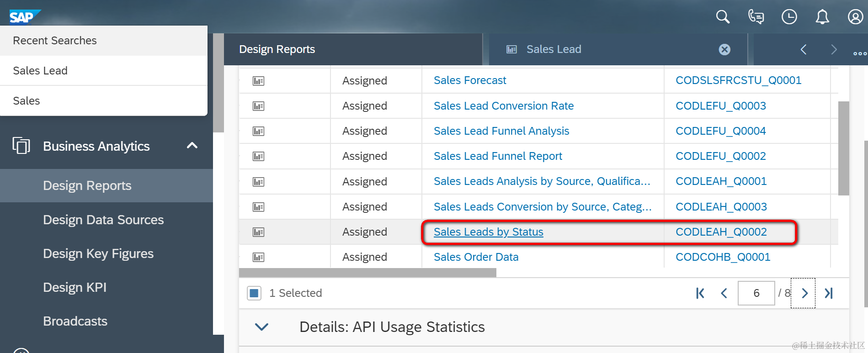Select Design Data Sources in sidebar

(103, 220)
